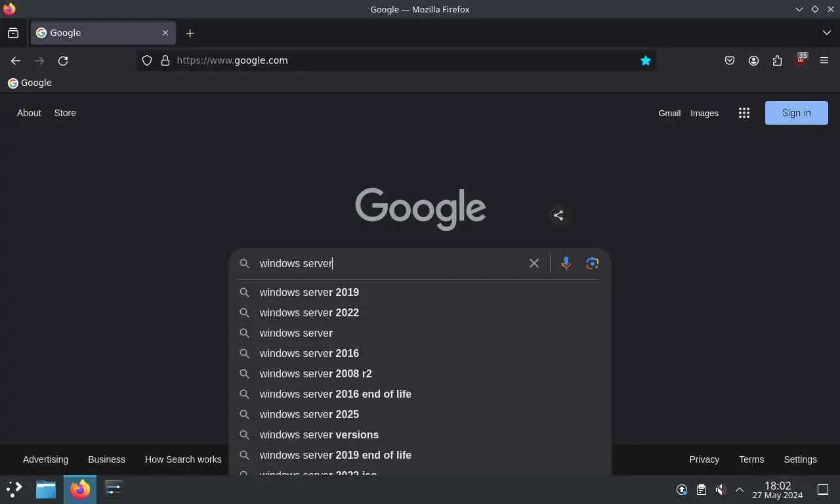Image resolution: width=840 pixels, height=504 pixels.
Task: Select suggestion windows server versions
Action: pyautogui.click(x=420, y=434)
